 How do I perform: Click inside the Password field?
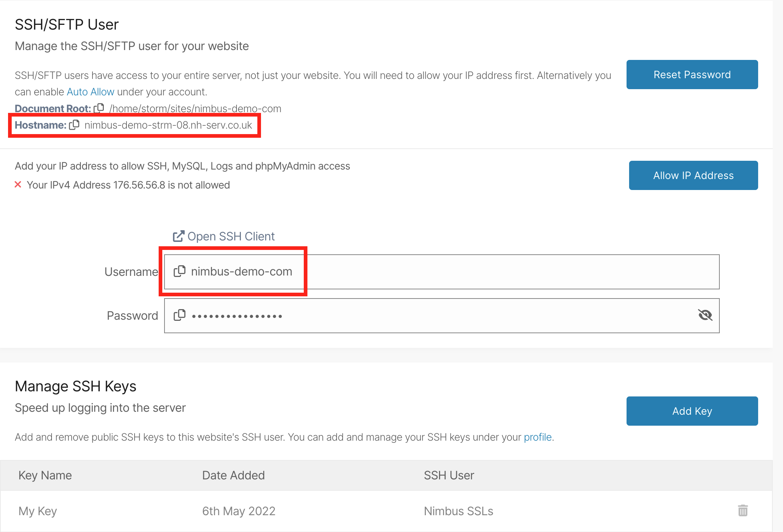click(439, 316)
